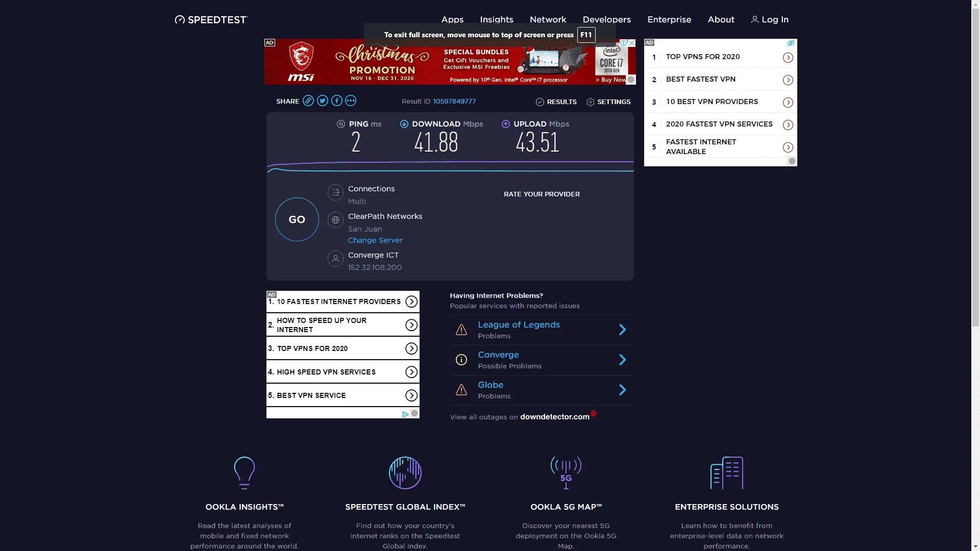Click the Ookla 5G Map tower icon
980x551 pixels.
566,473
